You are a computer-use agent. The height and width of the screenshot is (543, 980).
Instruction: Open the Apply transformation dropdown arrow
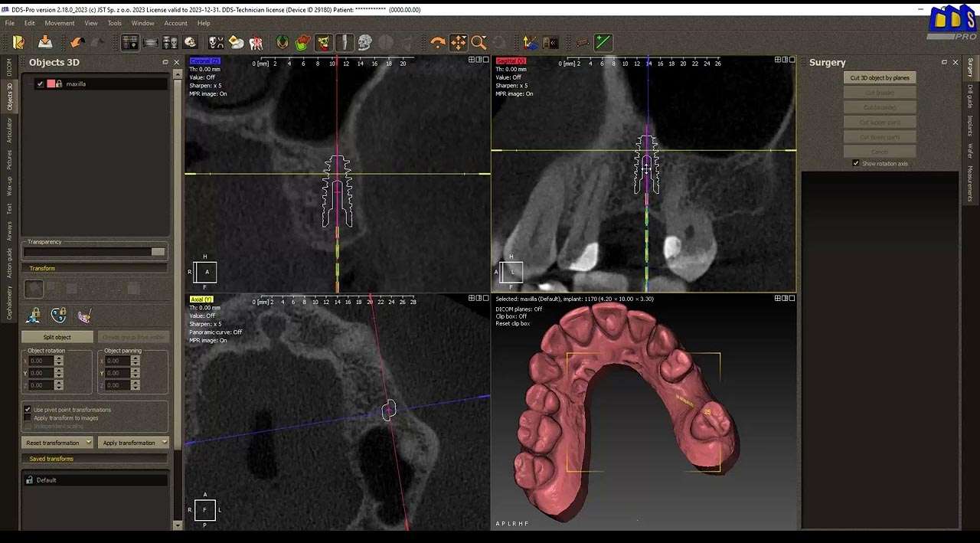164,443
